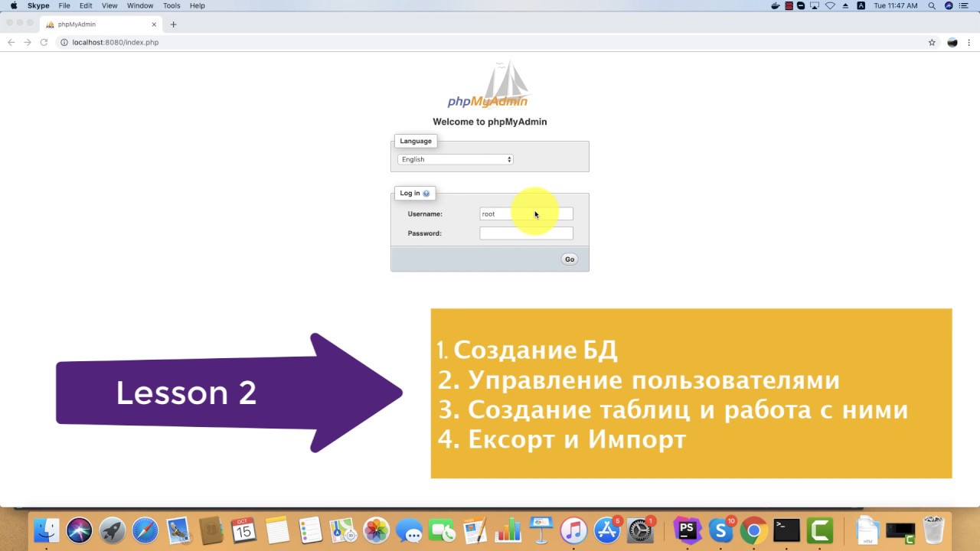
Task: Open Reminders from the Dock
Action: pyautogui.click(x=310, y=530)
